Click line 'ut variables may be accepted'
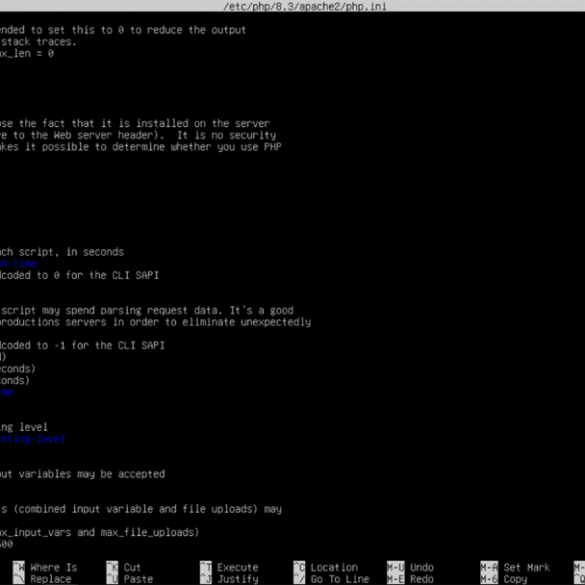Screen dimensions: 585x585 click(82, 474)
